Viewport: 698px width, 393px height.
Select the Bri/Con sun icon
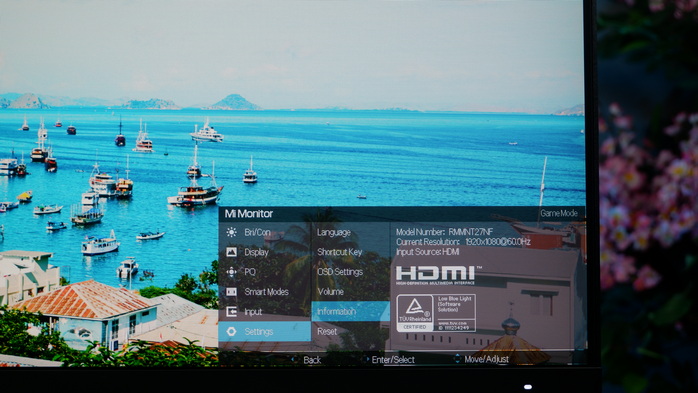(x=231, y=232)
